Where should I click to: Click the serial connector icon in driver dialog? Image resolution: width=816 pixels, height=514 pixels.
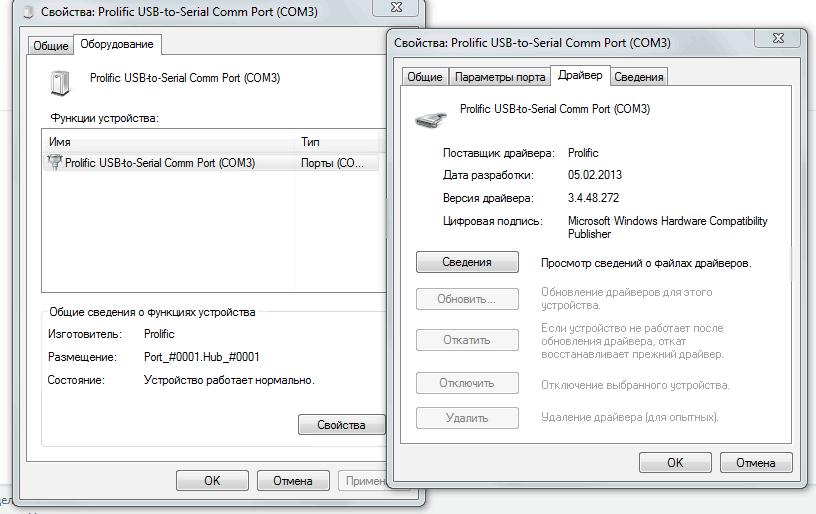coord(431,119)
